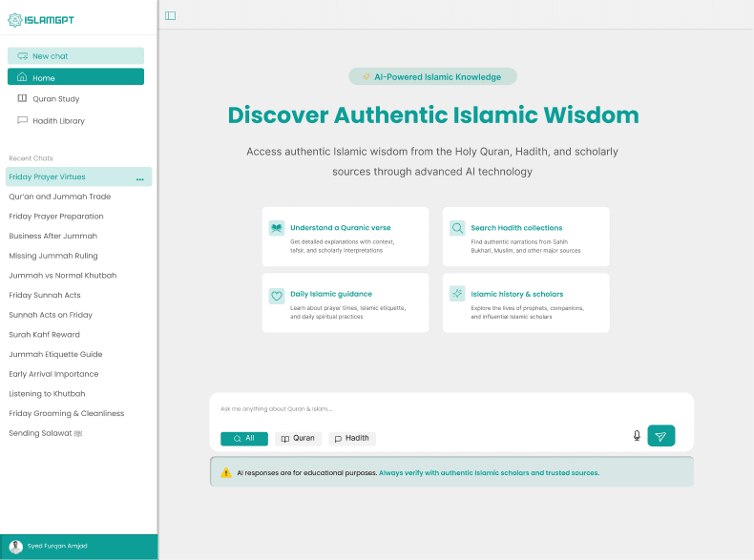Screen dimensions: 754x560
Task: Click the sparkle icon in AI-Powered badge
Action: [367, 77]
